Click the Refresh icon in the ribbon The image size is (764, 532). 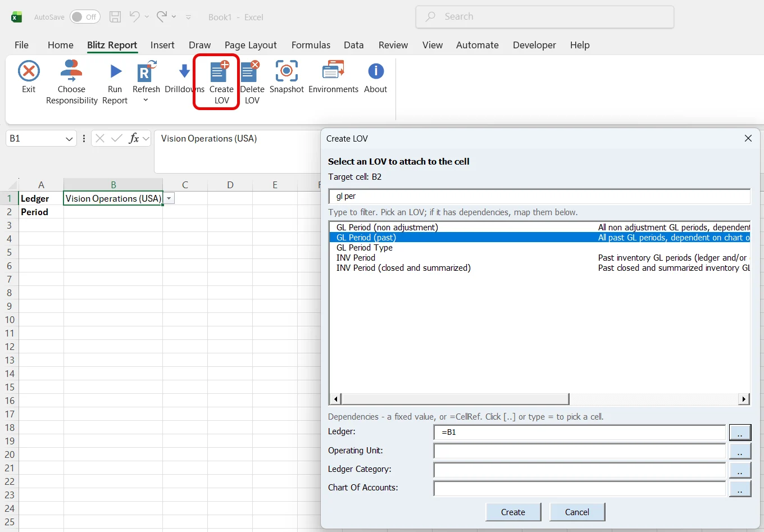pyautogui.click(x=146, y=71)
